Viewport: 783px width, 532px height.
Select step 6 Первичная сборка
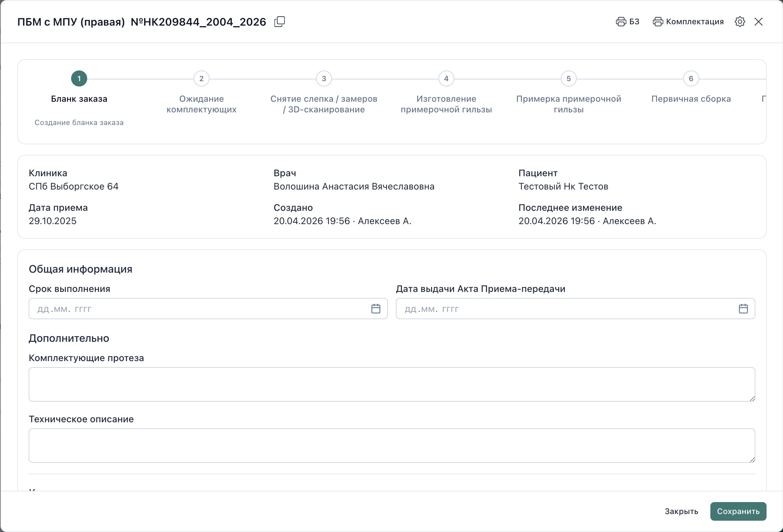[x=691, y=78]
